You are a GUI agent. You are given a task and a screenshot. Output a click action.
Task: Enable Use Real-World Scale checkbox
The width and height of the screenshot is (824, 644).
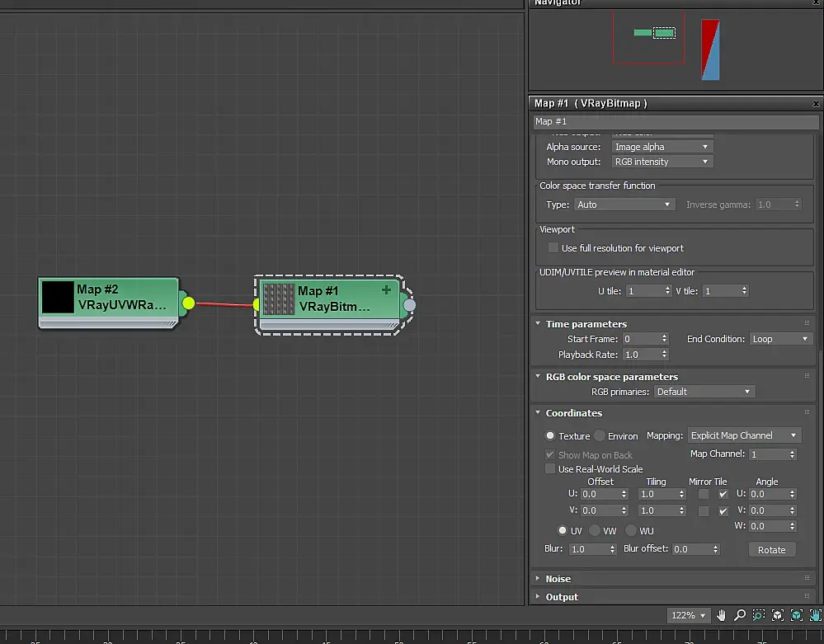pyautogui.click(x=550, y=468)
